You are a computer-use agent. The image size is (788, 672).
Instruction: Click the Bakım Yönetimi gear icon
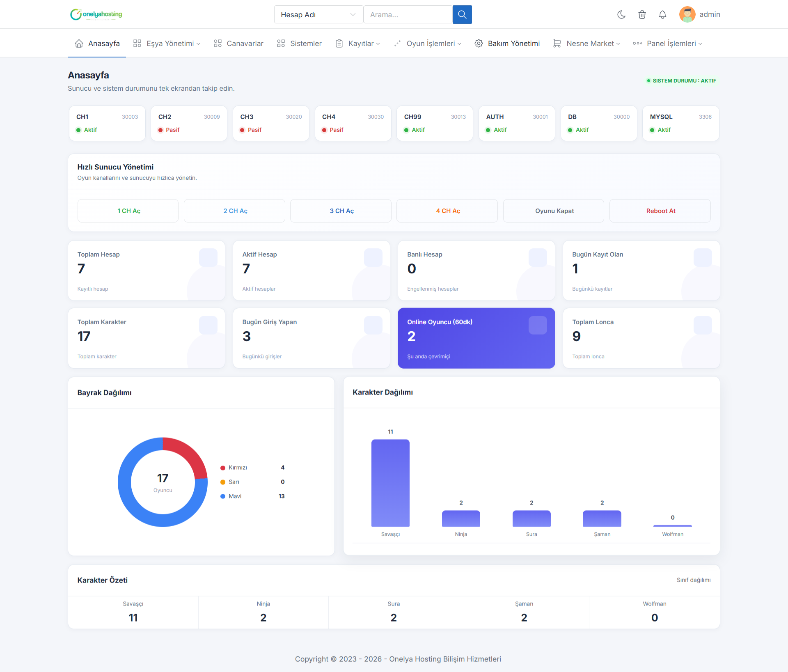coord(479,44)
